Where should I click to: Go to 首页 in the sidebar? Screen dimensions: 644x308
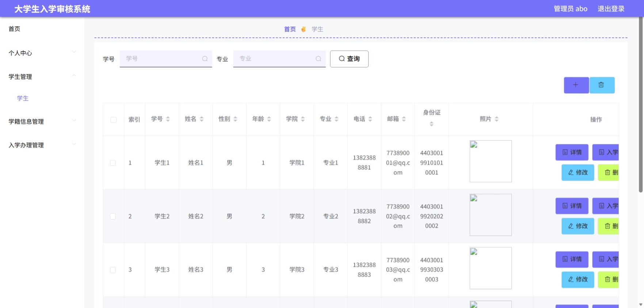(x=15, y=29)
